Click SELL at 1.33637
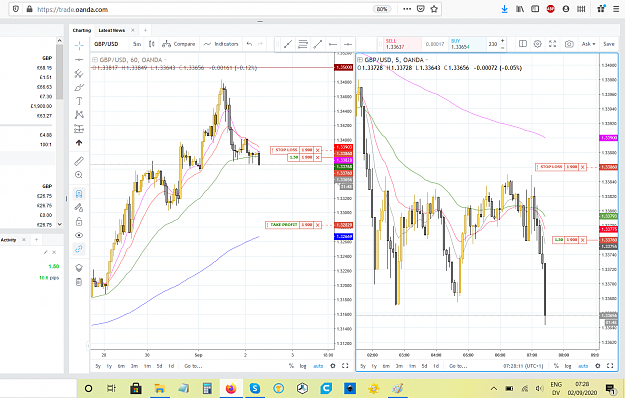The image size is (625, 398). tap(402, 44)
